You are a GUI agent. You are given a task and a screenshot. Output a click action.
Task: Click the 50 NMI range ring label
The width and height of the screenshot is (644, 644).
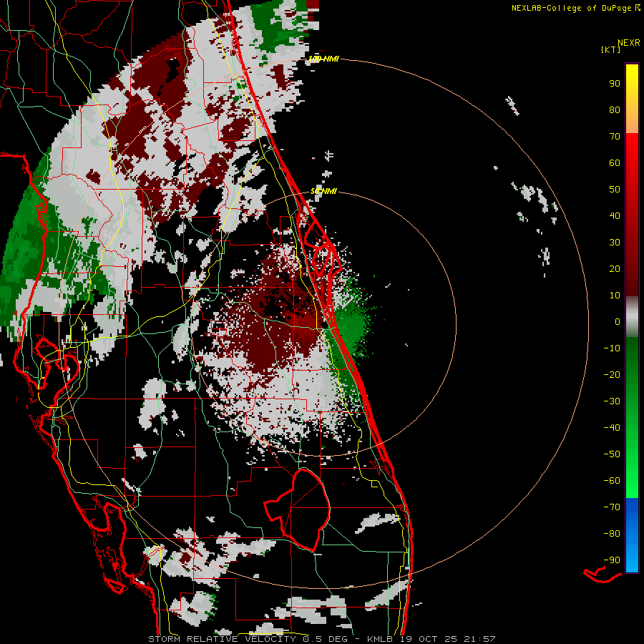[323, 191]
